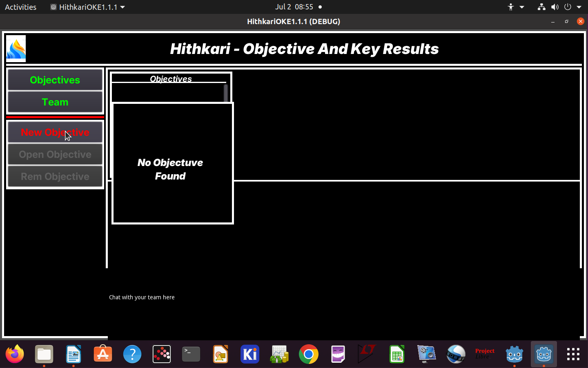
Task: Open Google Chrome from the dock
Action: click(309, 354)
